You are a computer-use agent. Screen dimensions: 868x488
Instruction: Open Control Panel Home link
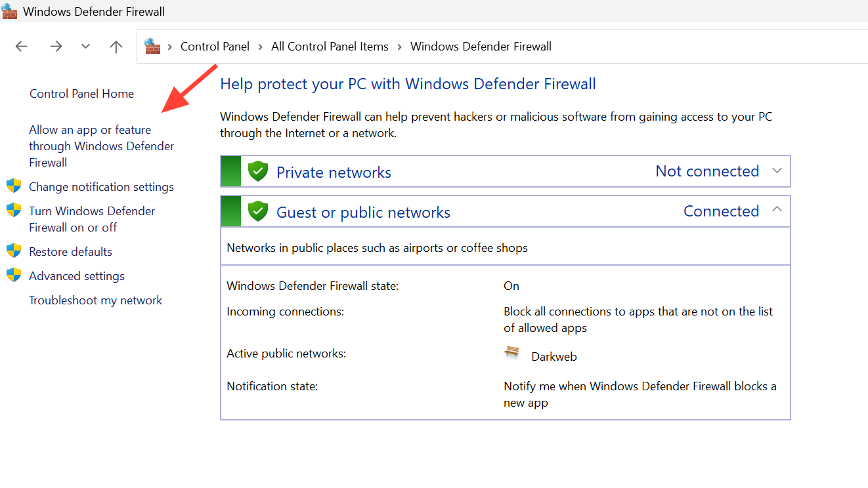tap(81, 94)
